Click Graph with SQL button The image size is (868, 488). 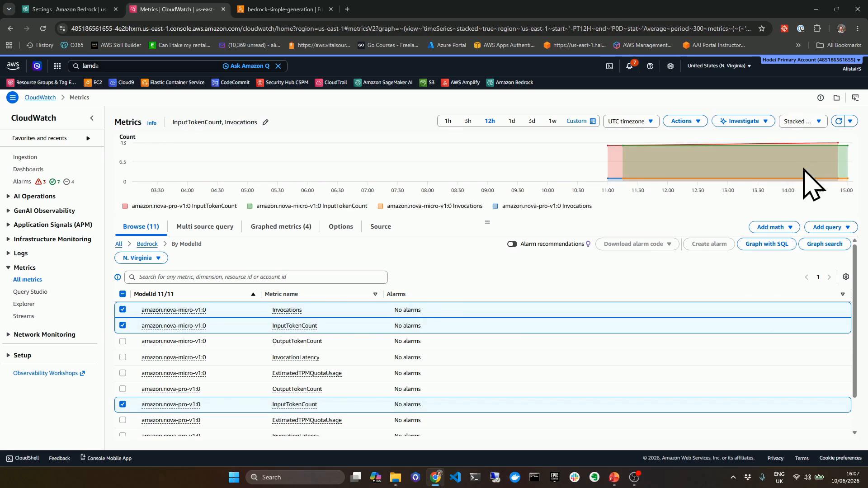click(767, 244)
